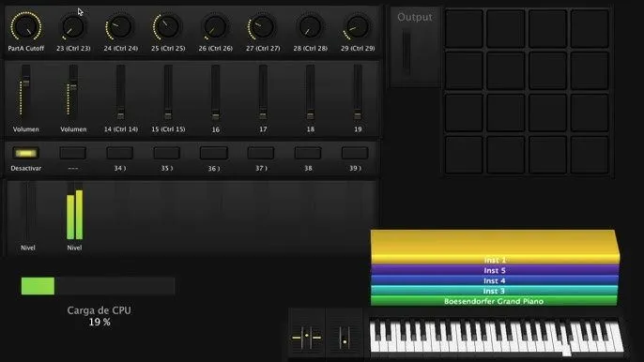
Task: Toggle the button labeled 34
Action: (x=119, y=153)
